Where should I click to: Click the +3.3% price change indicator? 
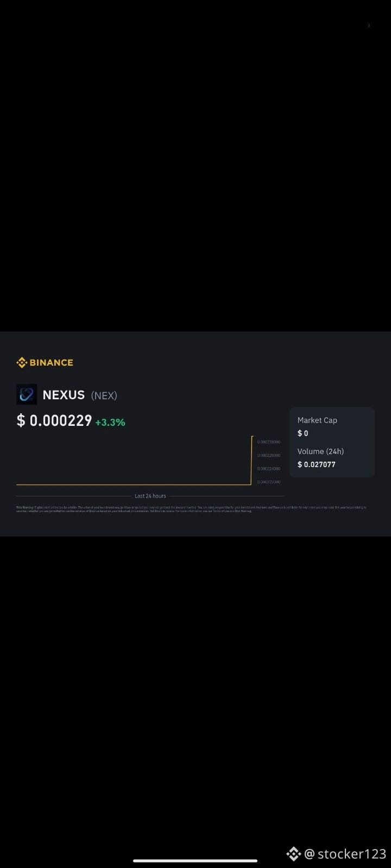tap(110, 422)
